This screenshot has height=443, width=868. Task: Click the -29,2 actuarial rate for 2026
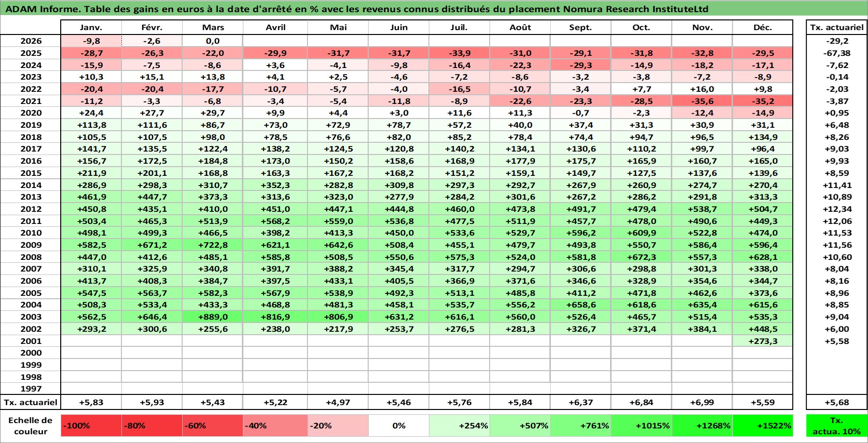coord(837,41)
